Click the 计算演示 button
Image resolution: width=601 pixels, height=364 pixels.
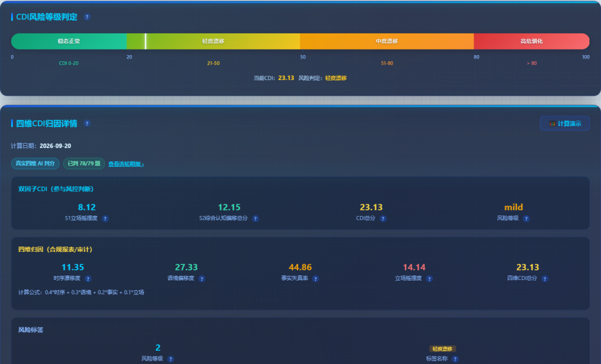(x=565, y=124)
